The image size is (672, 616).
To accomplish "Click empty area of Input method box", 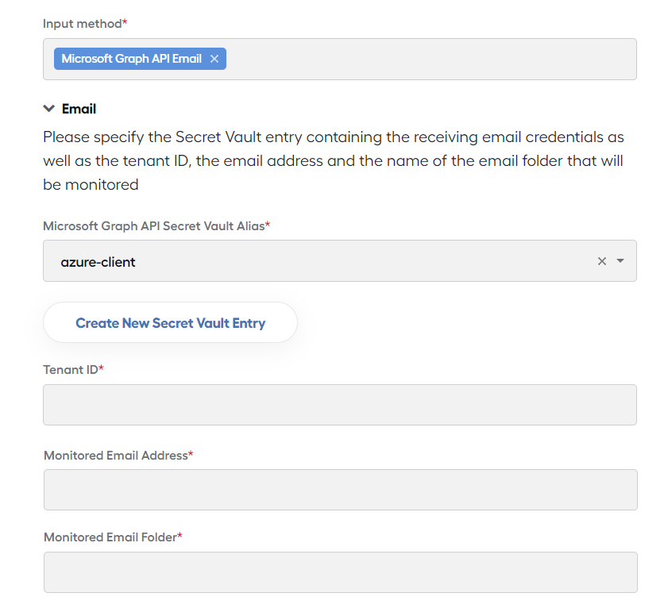I will pyautogui.click(x=429, y=59).
